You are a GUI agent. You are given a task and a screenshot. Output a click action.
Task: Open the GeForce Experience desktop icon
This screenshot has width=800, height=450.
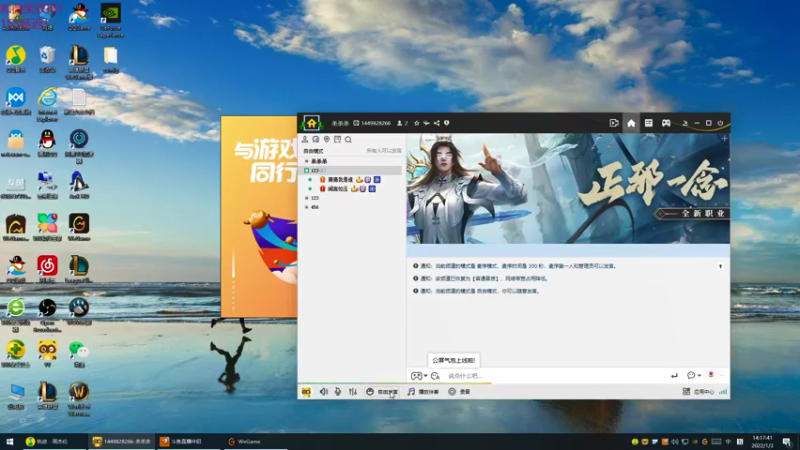pos(110,20)
